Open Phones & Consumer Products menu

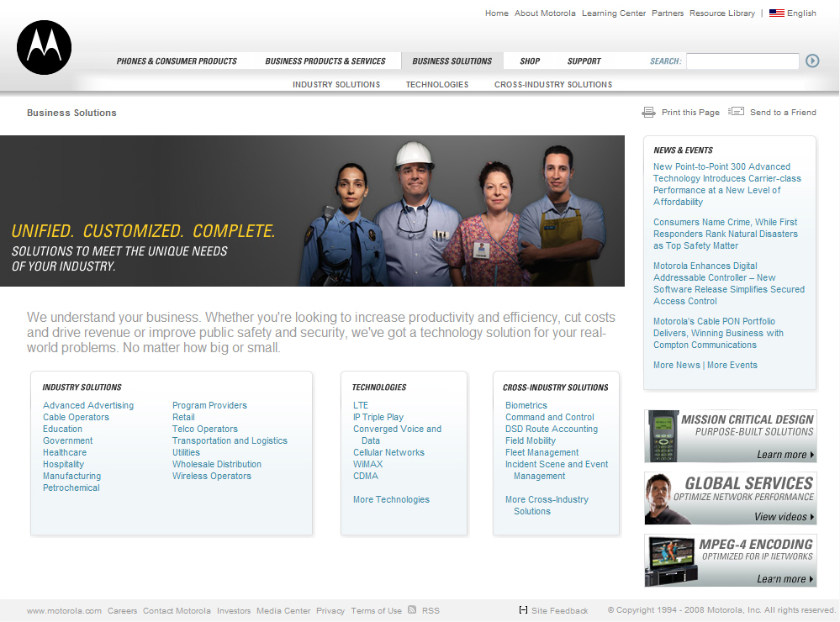[177, 61]
